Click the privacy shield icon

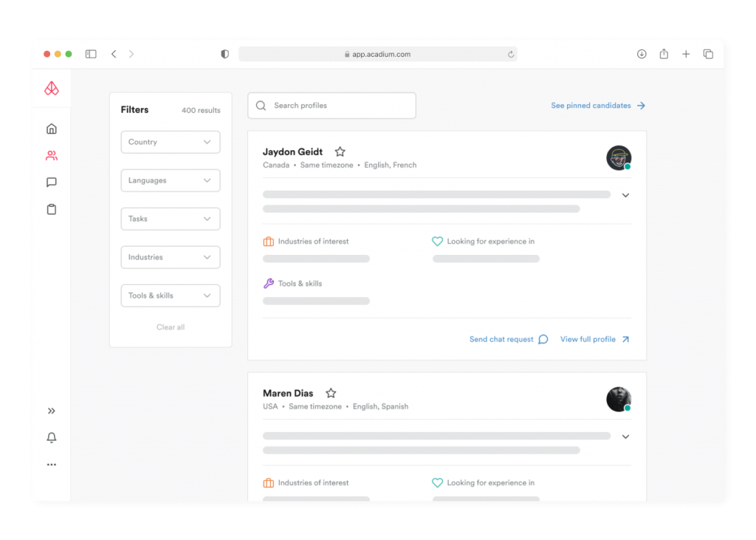click(224, 54)
